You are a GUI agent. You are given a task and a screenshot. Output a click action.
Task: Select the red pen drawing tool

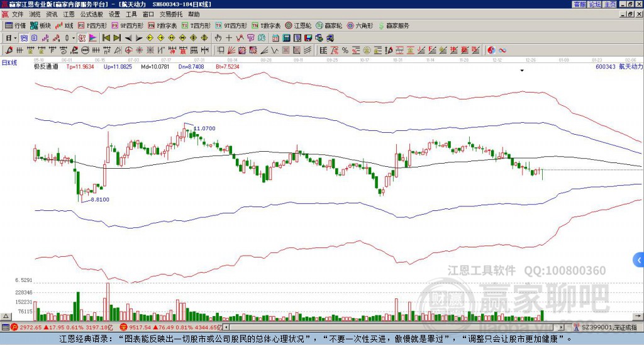[9, 50]
